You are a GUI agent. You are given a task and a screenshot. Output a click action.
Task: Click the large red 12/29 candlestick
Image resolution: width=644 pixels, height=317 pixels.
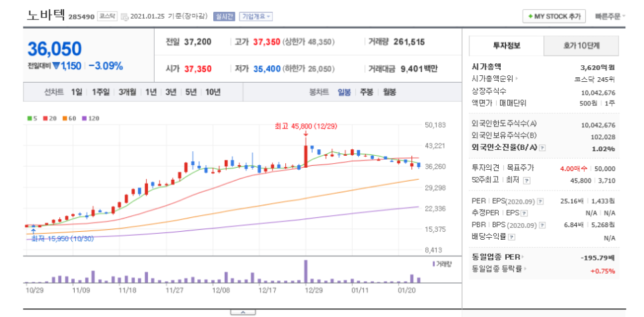pos(305,157)
